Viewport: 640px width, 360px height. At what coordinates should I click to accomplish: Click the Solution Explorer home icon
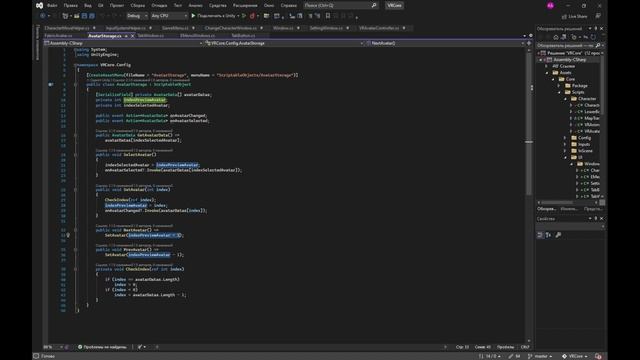pos(556,37)
